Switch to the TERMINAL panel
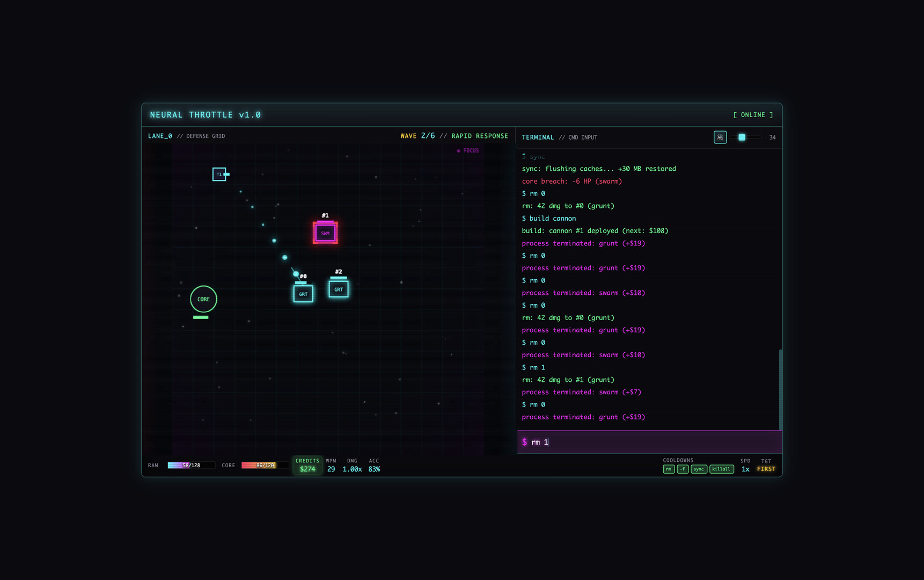Screen dimensions: 924x580 click(538, 137)
